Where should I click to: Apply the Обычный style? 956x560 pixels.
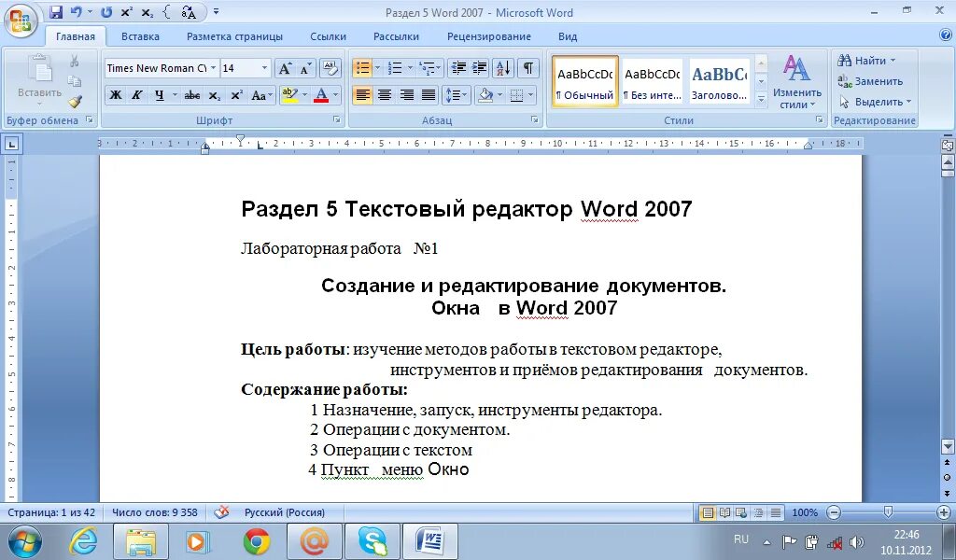coord(585,81)
